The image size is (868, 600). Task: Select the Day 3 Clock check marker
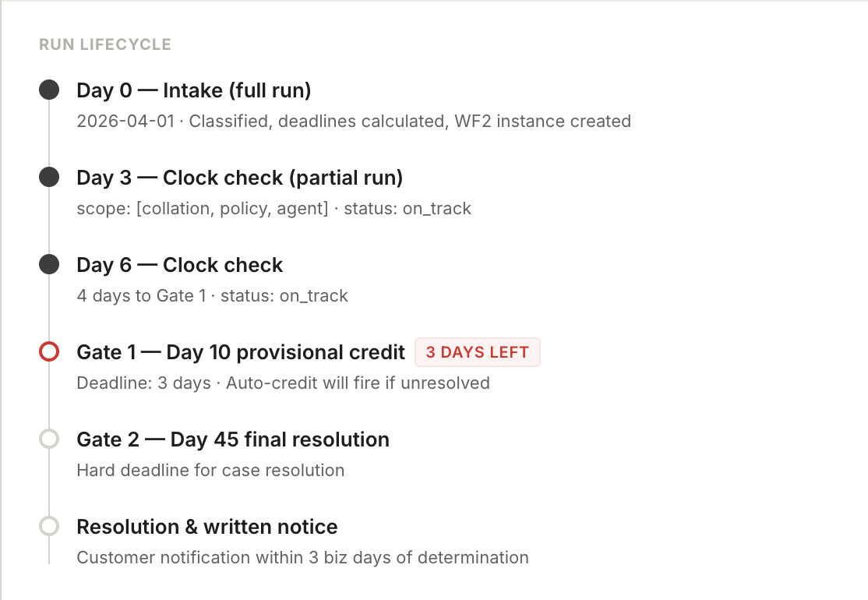click(x=50, y=177)
